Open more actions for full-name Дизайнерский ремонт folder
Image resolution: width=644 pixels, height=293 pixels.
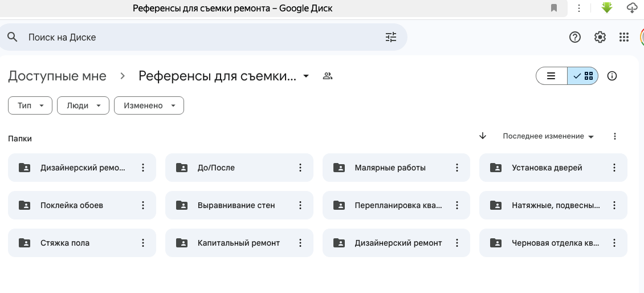pyautogui.click(x=456, y=243)
